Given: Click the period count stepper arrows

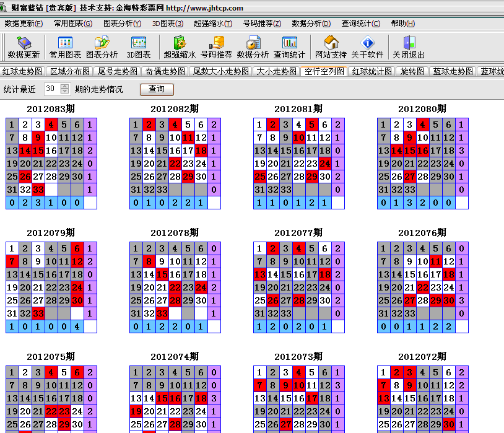Looking at the screenshot, I should (65, 89).
